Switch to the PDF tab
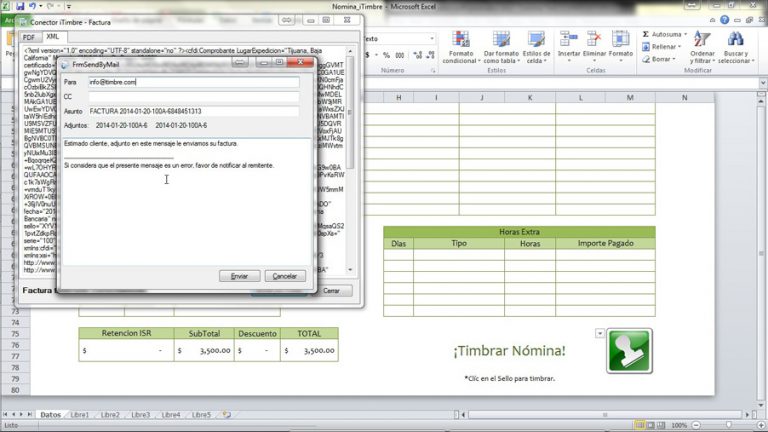Image resolution: width=768 pixels, height=432 pixels. pyautogui.click(x=28, y=37)
